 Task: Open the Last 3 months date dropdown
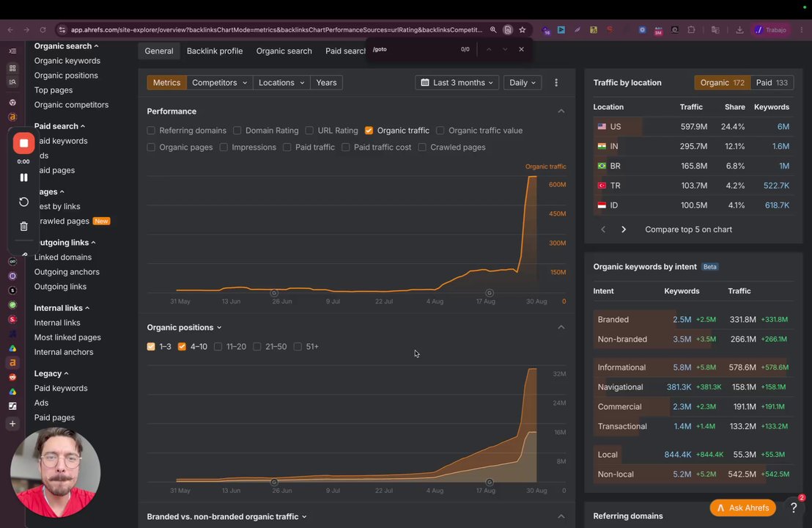[457, 82]
